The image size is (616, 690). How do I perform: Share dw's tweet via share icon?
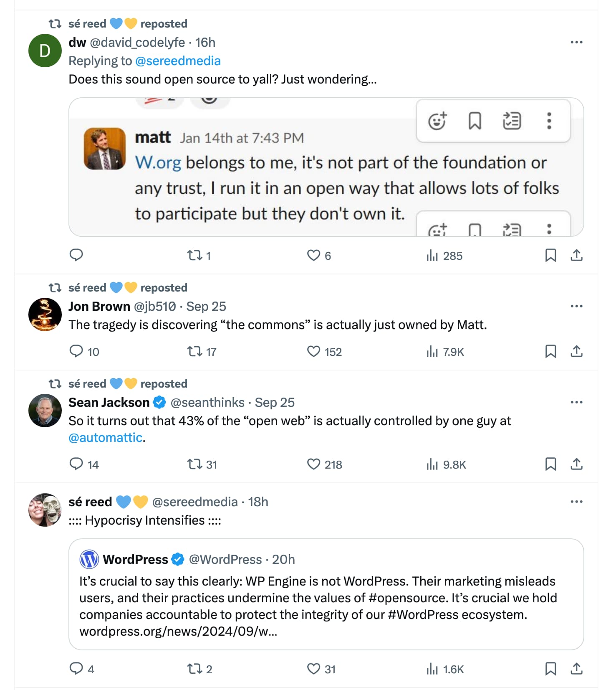coord(576,255)
